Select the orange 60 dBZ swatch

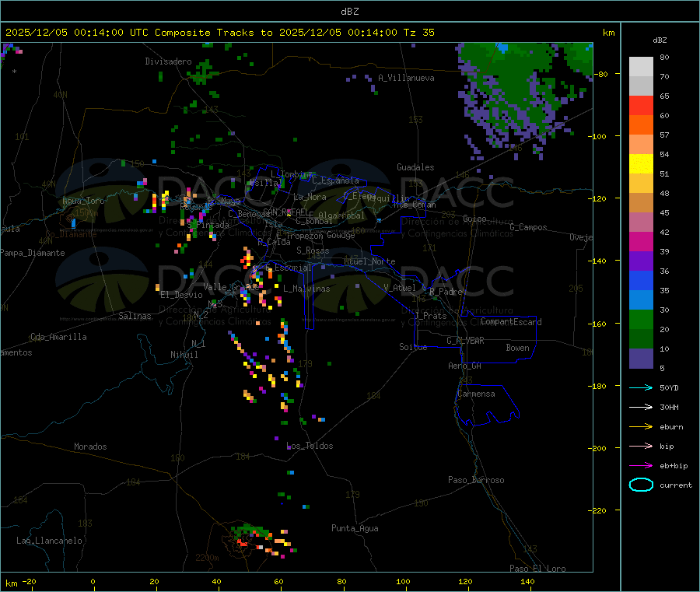[641, 125]
